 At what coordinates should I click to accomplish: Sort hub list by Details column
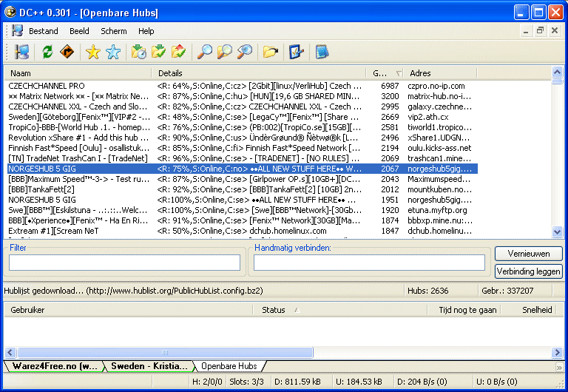pos(259,73)
